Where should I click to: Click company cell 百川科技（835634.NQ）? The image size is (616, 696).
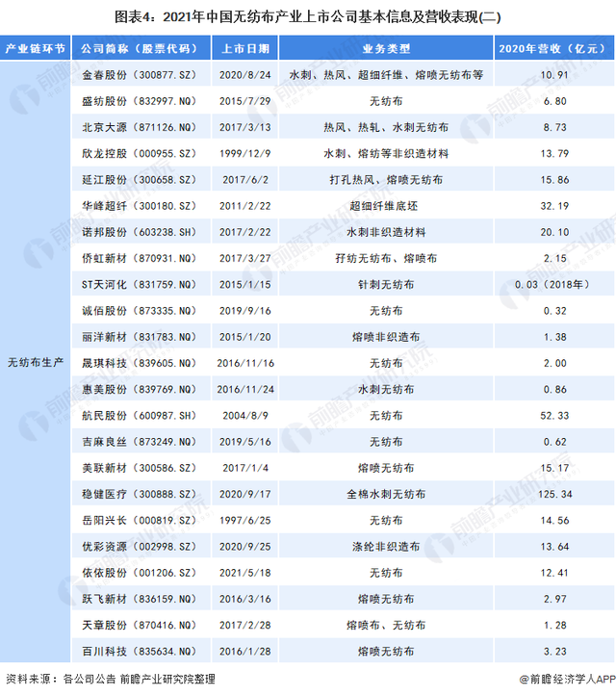[x=140, y=651]
